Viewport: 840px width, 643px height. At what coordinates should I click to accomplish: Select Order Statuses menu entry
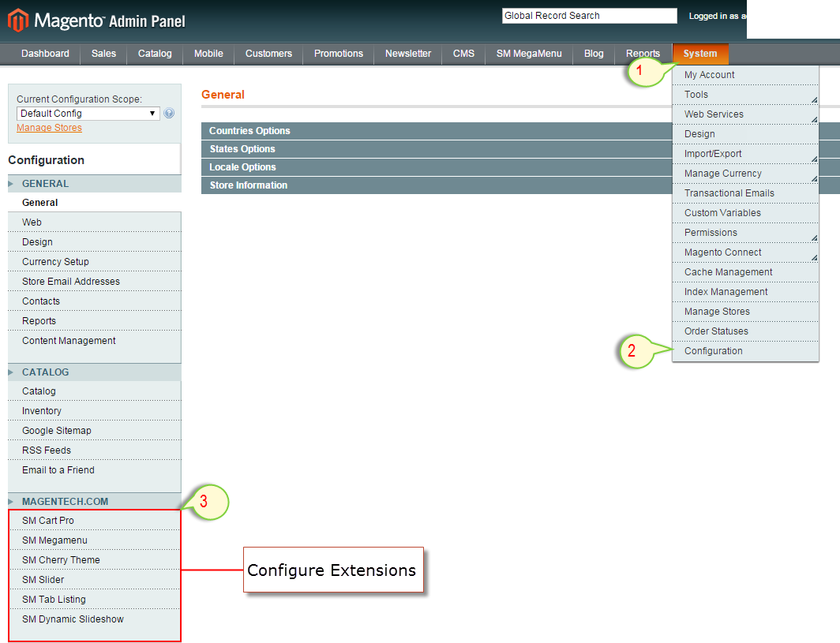click(x=745, y=331)
